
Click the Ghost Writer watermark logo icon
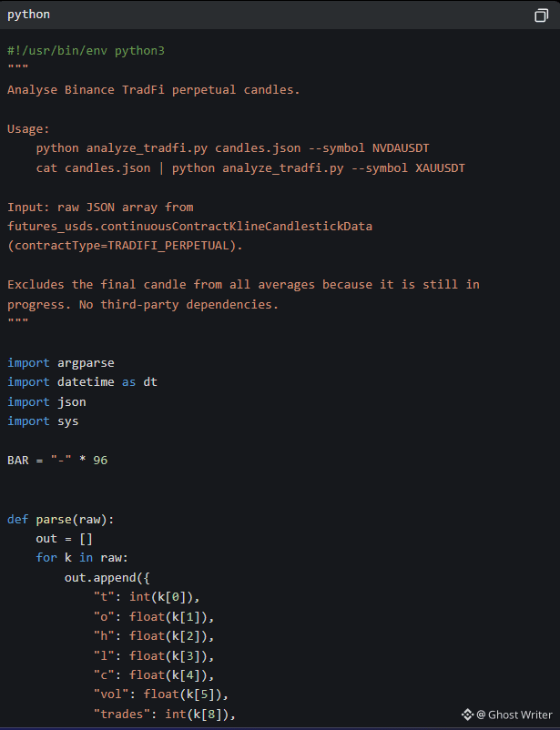pyautogui.click(x=467, y=715)
